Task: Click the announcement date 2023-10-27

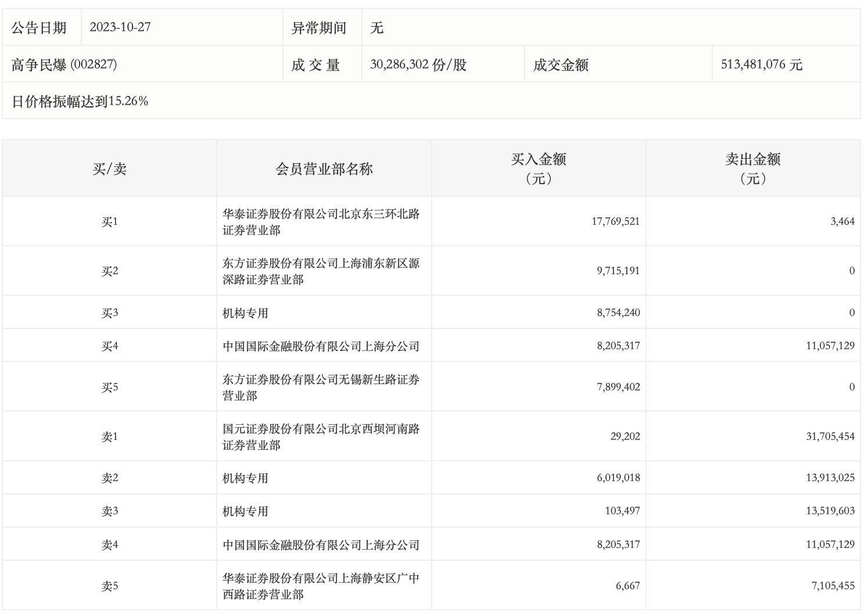Action: coord(120,27)
